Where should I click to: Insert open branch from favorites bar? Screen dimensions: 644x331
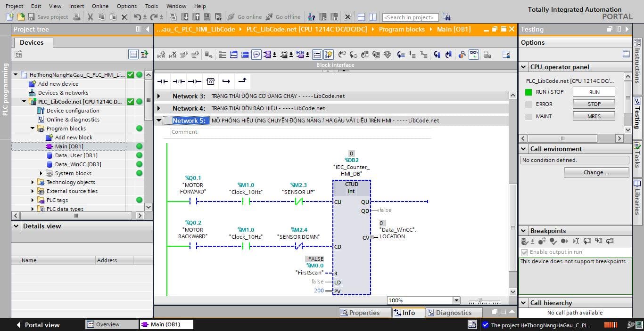[x=226, y=81]
